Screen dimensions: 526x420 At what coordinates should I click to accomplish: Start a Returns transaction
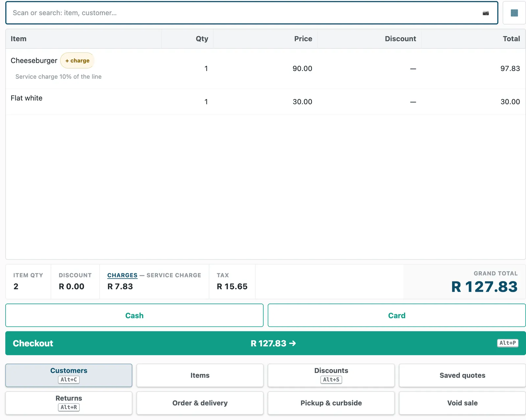click(69, 403)
